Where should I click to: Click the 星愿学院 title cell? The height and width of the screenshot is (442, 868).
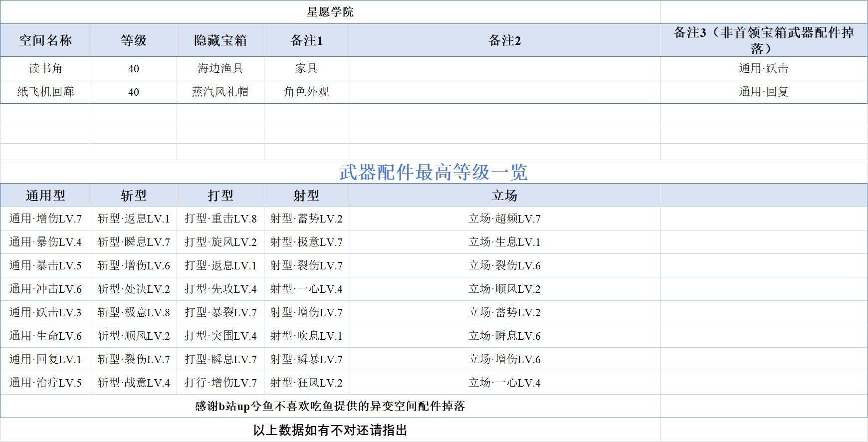pos(330,12)
